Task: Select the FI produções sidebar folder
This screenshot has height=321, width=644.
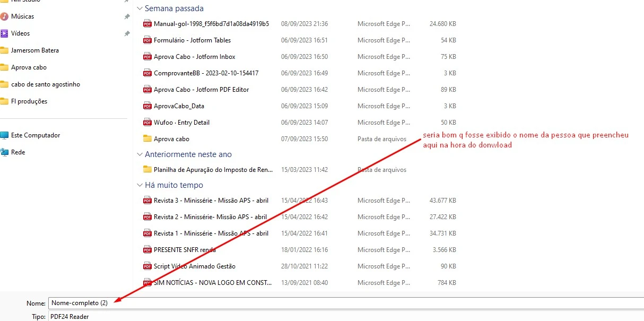Action: coord(28,101)
